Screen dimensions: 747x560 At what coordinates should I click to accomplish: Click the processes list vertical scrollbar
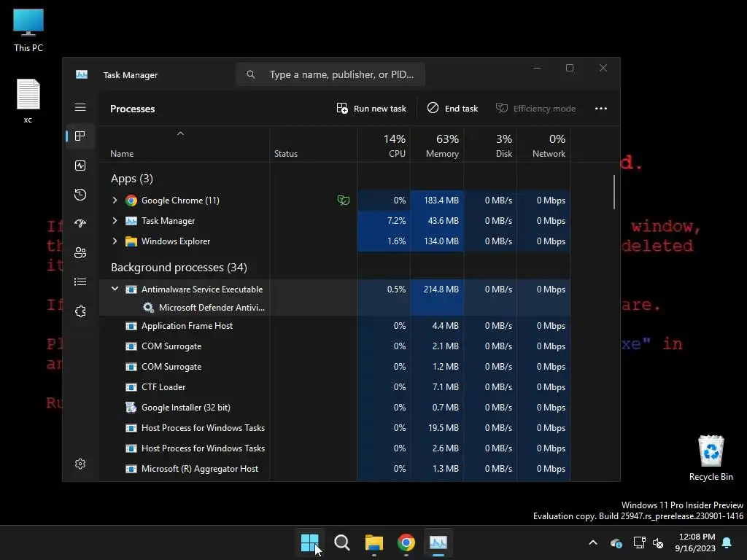[x=614, y=192]
